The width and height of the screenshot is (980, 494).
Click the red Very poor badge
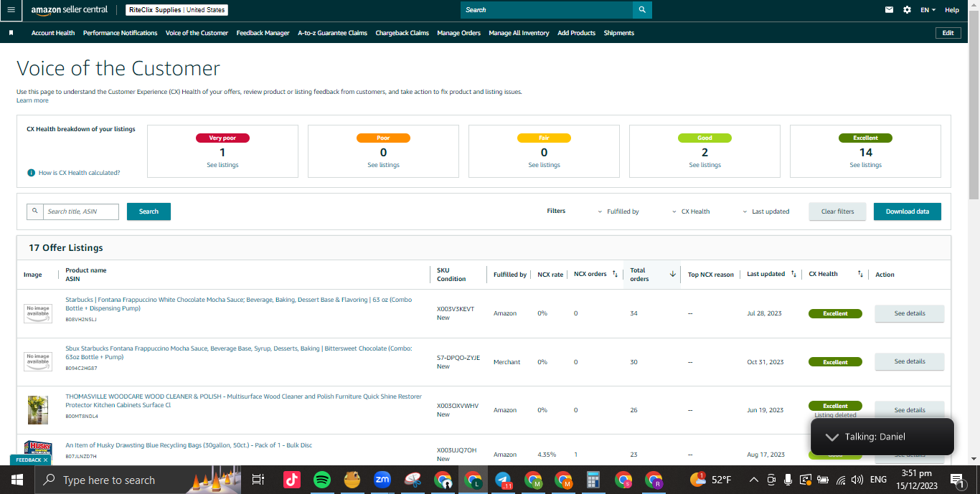(x=222, y=138)
